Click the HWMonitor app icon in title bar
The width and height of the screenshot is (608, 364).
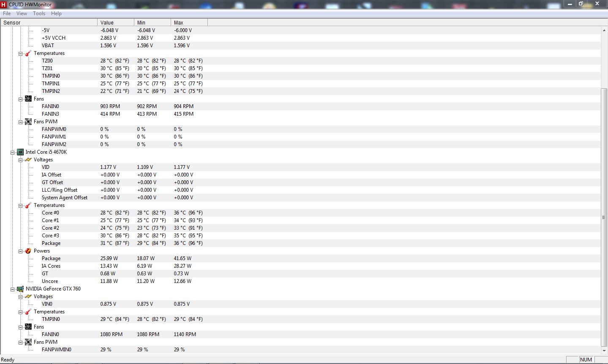click(4, 4)
